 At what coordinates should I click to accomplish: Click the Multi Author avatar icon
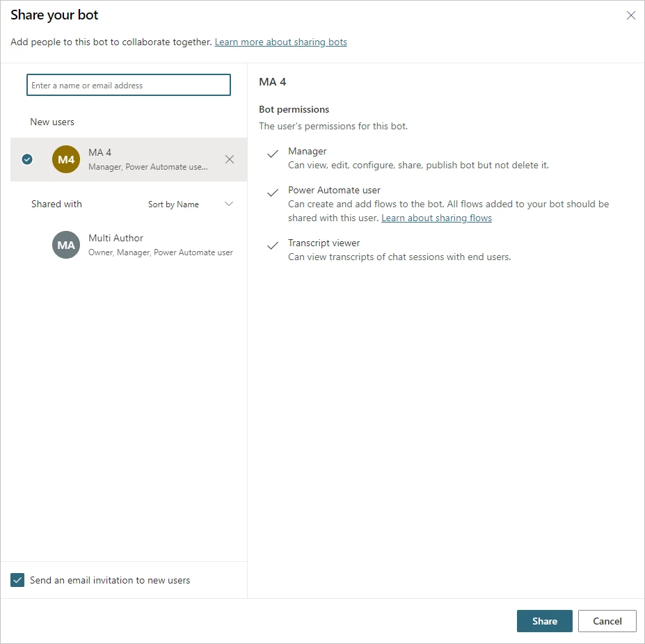pos(65,245)
